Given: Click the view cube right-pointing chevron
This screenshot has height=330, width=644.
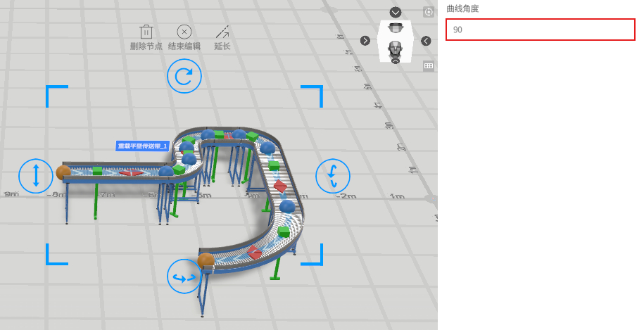Looking at the screenshot, I should point(365,41).
